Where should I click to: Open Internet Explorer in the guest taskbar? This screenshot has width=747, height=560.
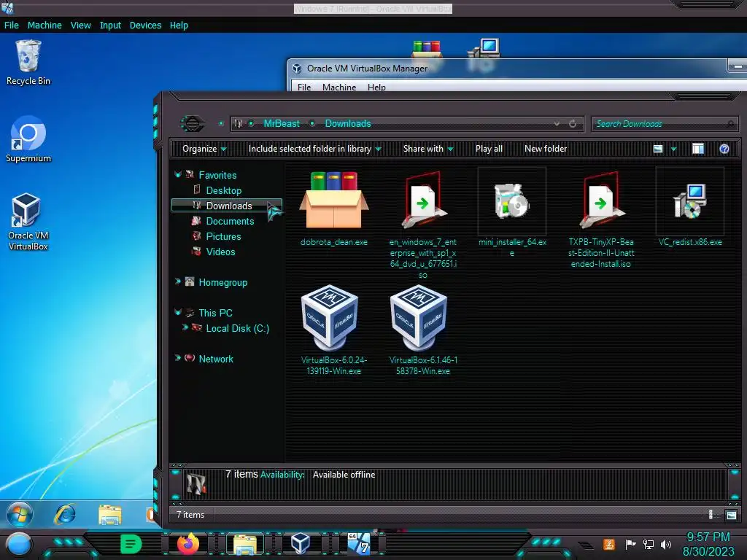point(65,514)
